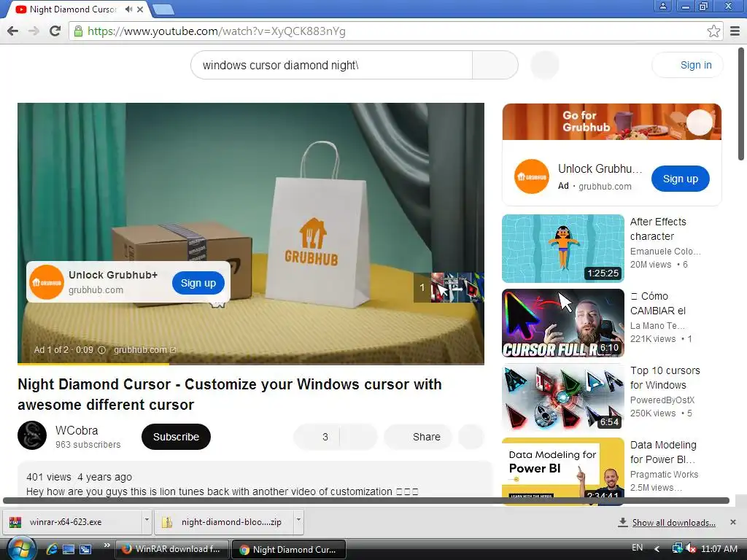Launch Internet Explorer from quick launch
The height and width of the screenshot is (560, 747).
(52, 549)
